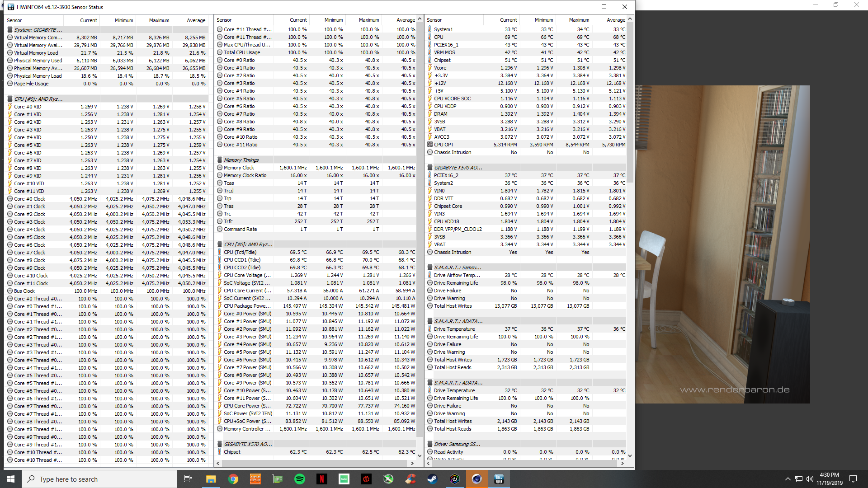
Task: Open File Explorer from the taskbar
Action: click(x=211, y=479)
